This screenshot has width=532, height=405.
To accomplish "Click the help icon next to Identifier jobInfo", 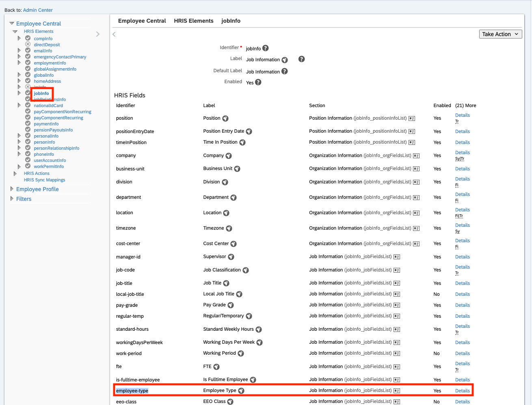I will [x=266, y=48].
